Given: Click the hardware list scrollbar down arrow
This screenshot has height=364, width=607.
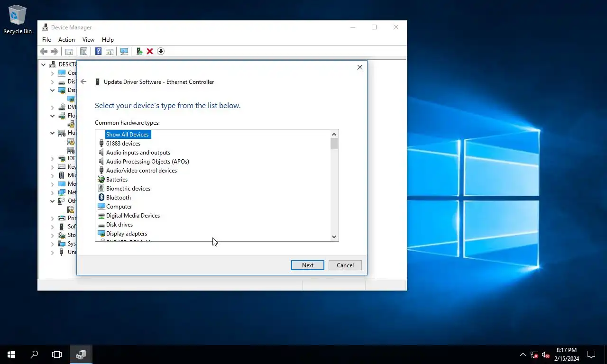Looking at the screenshot, I should (334, 237).
